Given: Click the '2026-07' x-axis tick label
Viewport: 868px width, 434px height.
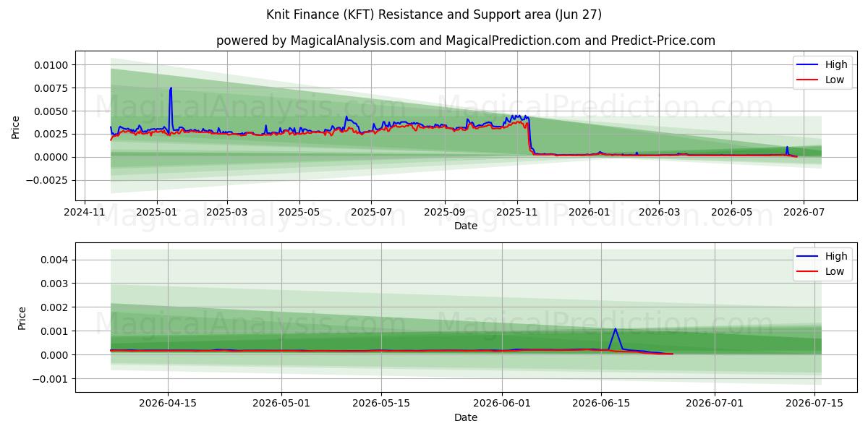Looking at the screenshot, I should (803, 212).
